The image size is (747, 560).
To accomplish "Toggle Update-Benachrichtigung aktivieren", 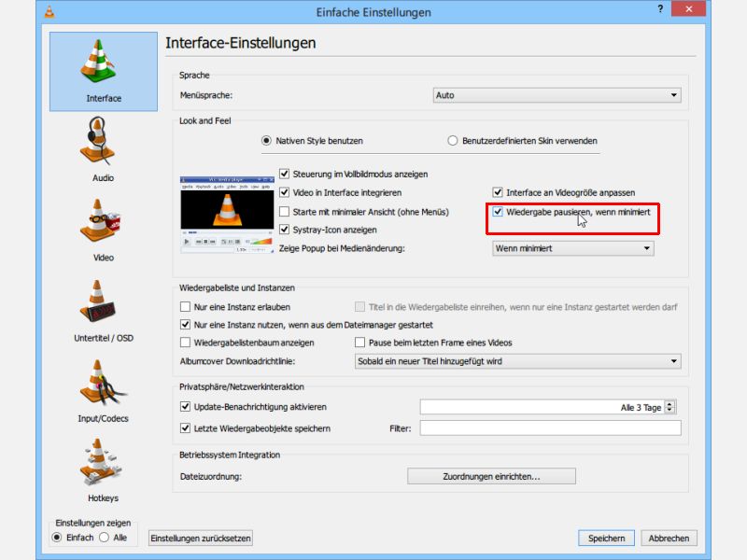I will pyautogui.click(x=253, y=407).
